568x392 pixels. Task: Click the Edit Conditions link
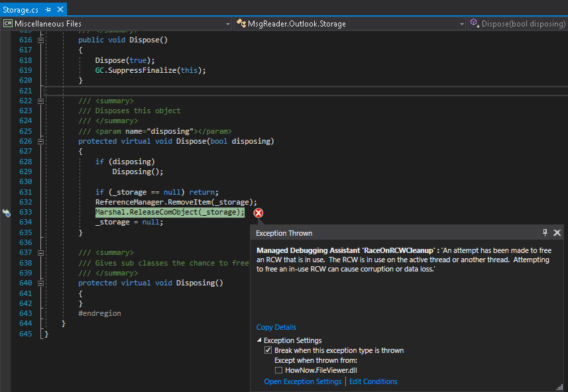pos(373,381)
